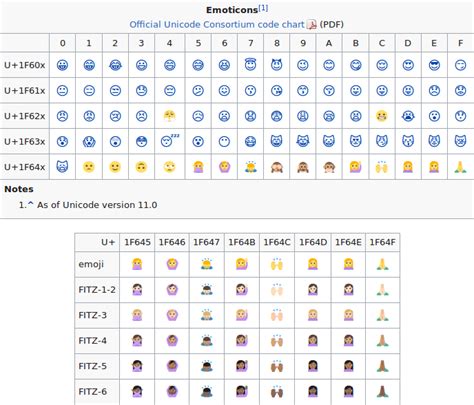Select the raised hands emoji in the U+1F64x row
Image resolution: width=474 pixels, height=405 pixels.
tap(382, 167)
